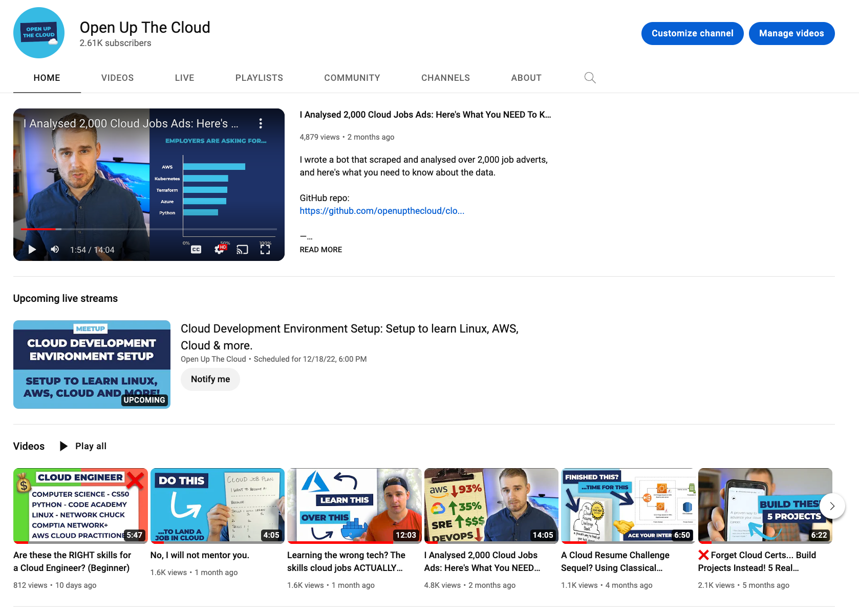Mute the featured video's audio
This screenshot has width=859, height=616.
coord(54,250)
